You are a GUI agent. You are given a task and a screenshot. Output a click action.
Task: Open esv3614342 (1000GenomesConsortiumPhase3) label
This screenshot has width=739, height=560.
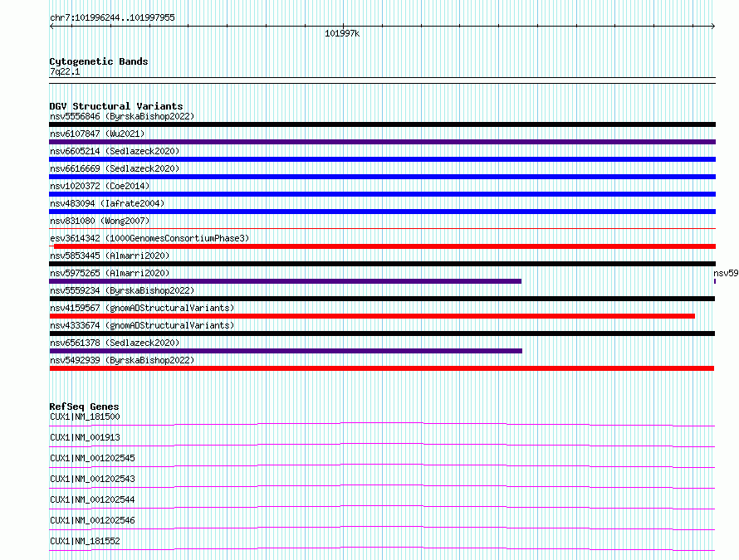149,238
